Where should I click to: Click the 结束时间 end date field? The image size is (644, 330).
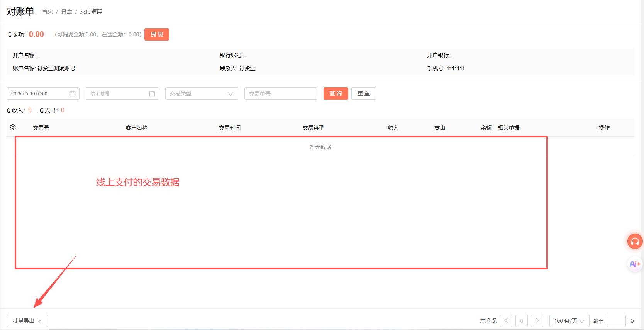(122, 93)
